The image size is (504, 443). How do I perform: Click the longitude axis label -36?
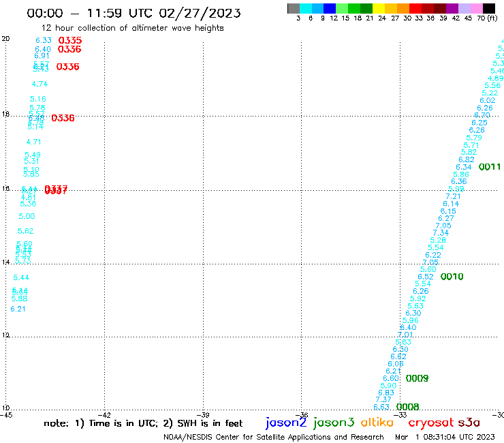point(302,415)
